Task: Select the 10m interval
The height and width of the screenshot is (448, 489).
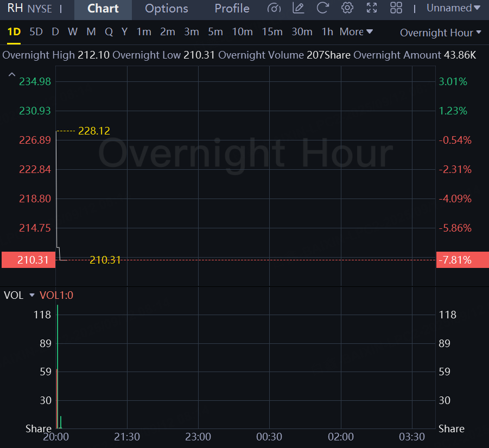Action: 242,32
